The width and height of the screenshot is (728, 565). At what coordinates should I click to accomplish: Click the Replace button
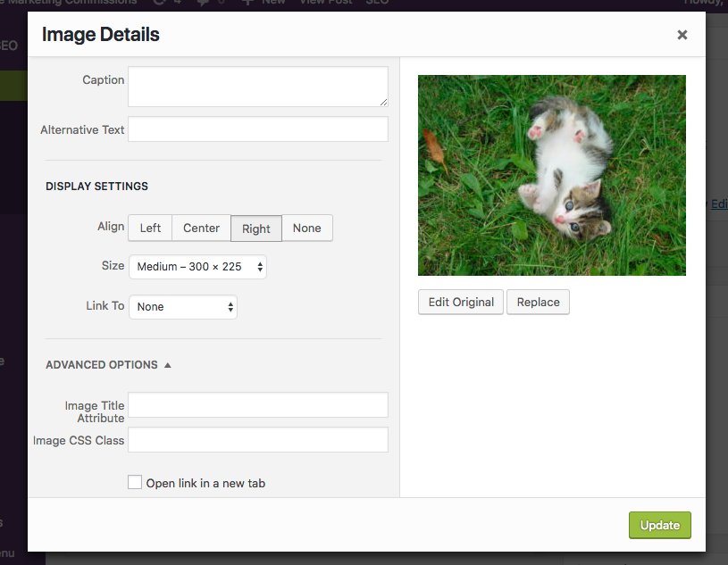(x=538, y=302)
